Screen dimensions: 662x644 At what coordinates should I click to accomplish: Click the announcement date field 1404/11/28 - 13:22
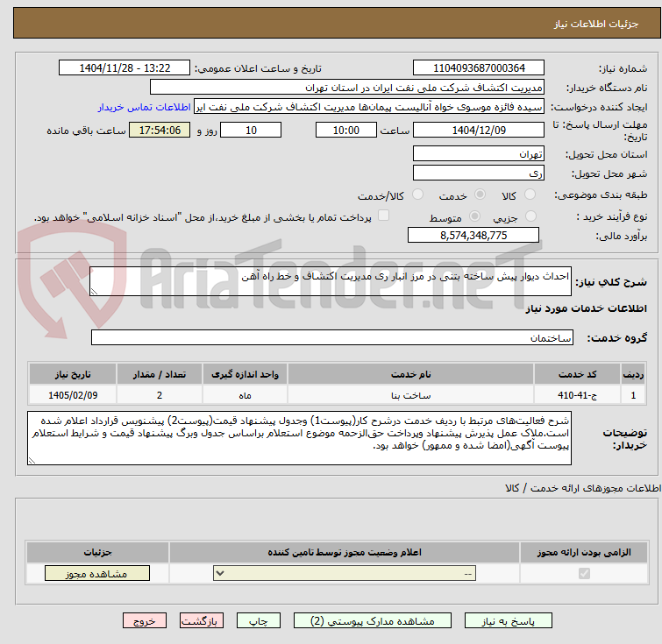click(x=125, y=68)
